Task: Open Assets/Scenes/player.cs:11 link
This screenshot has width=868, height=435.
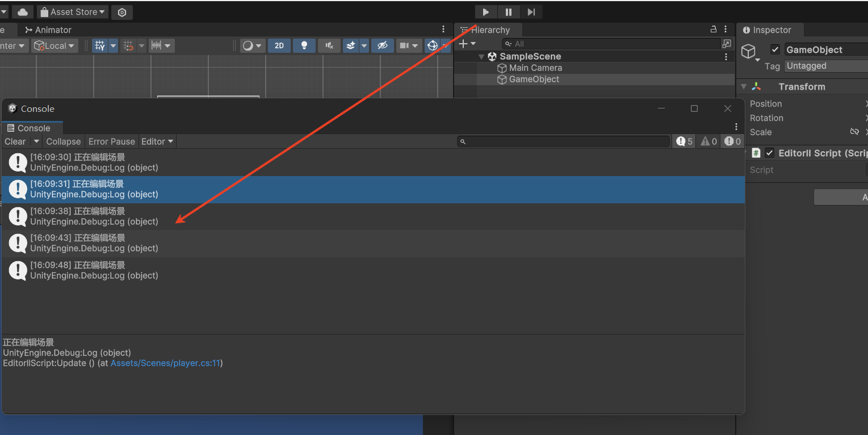Action: (165, 363)
